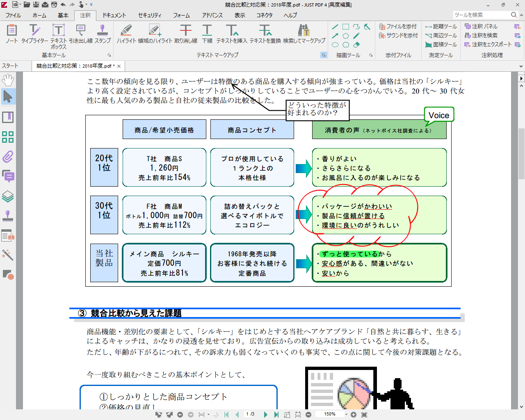Switch to the セキュリティ ribbon tab
525x420 pixels.
(x=150, y=15)
